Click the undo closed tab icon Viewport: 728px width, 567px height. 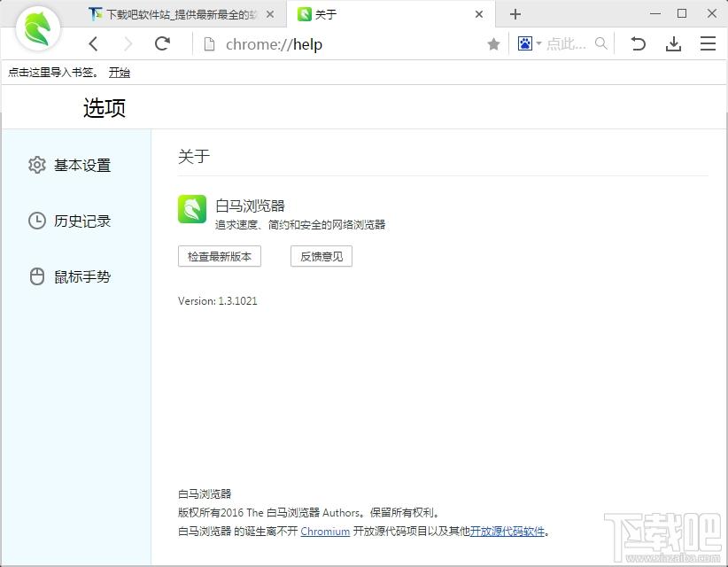point(639,44)
